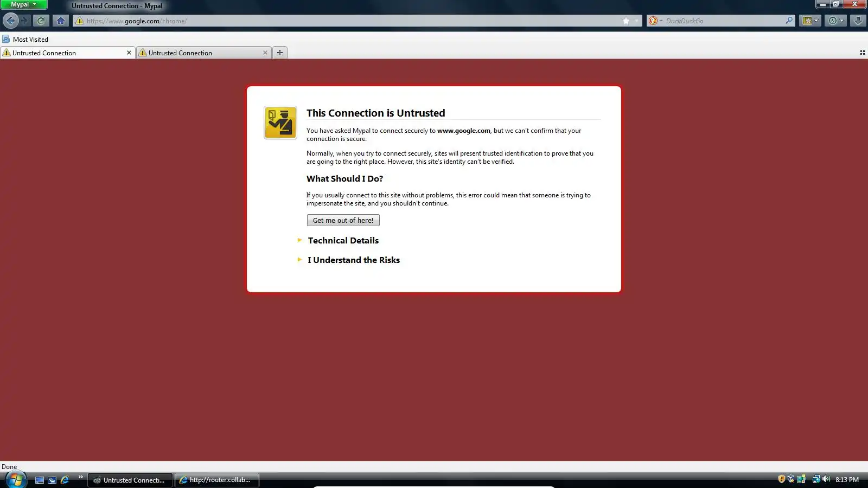Launch Internet Explorer from quick launch

point(65,480)
